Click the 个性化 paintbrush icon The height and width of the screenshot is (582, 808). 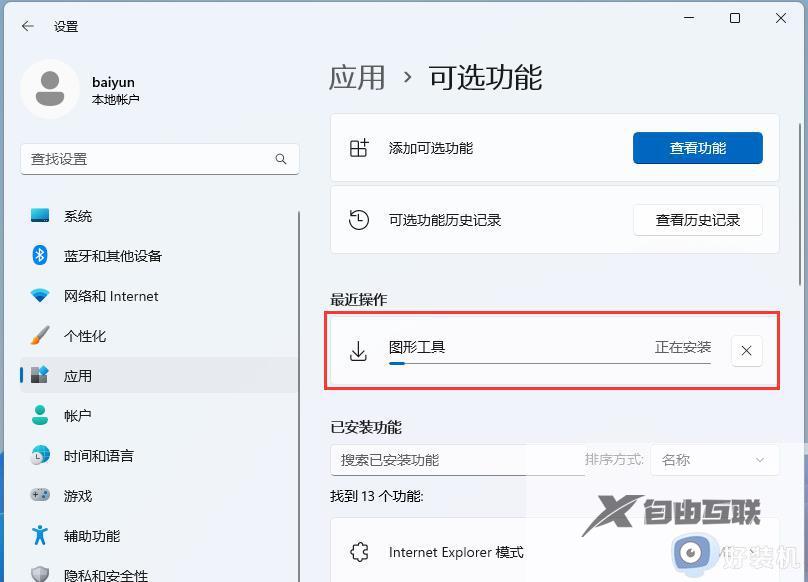click(40, 336)
